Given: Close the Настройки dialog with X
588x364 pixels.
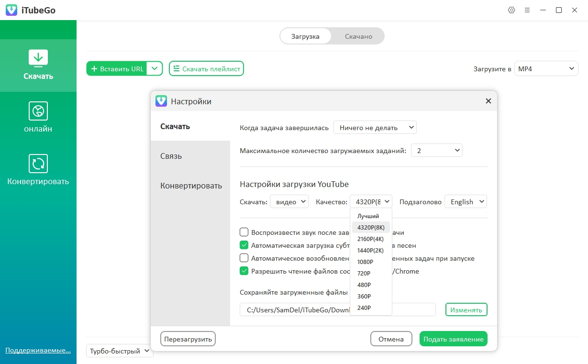Looking at the screenshot, I should tap(488, 101).
